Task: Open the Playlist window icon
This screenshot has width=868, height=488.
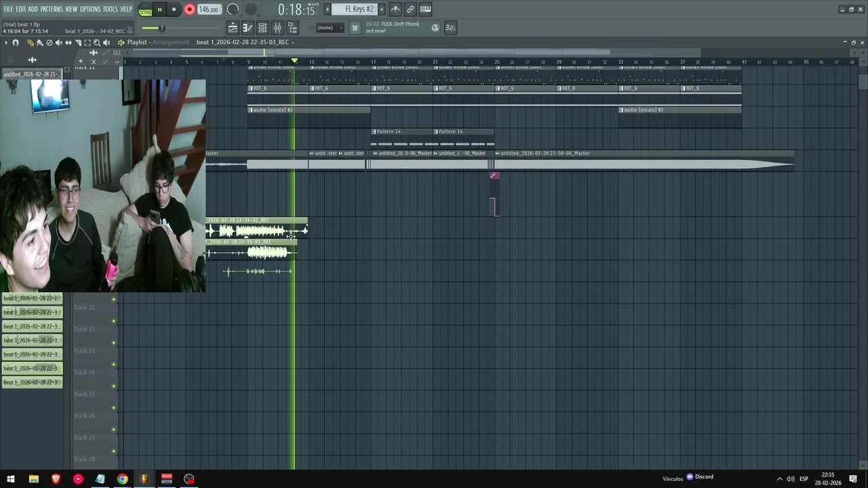Action: (x=233, y=28)
